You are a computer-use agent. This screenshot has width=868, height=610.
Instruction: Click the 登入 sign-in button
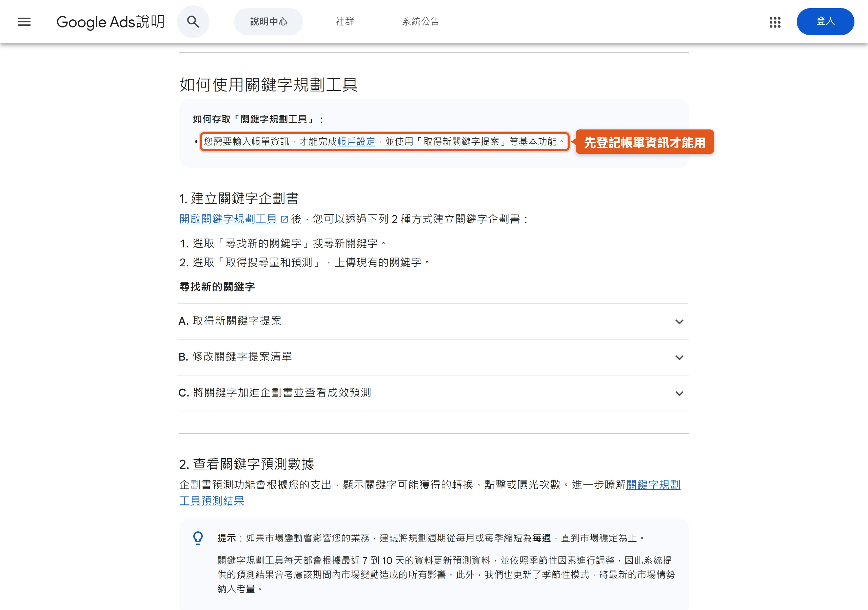click(x=825, y=22)
